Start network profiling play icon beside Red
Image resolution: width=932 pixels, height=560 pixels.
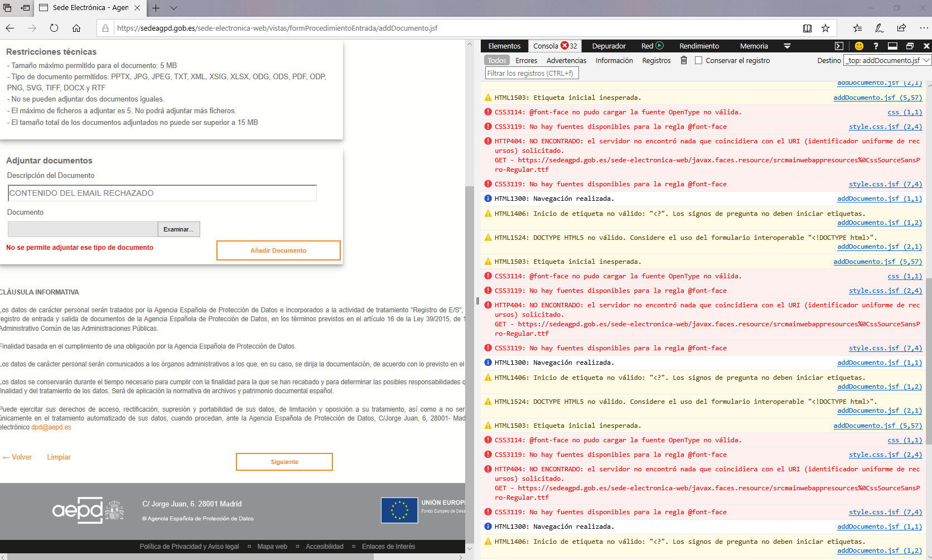[659, 46]
